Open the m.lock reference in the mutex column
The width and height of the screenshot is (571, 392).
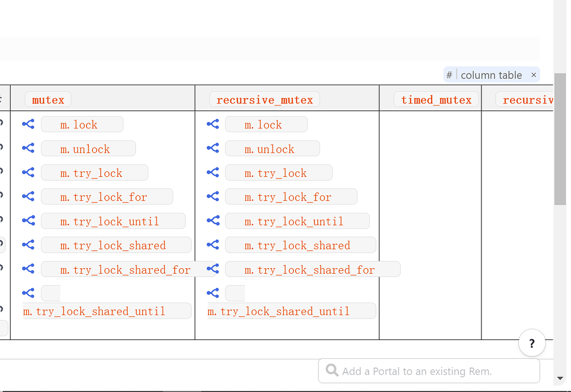(x=82, y=124)
